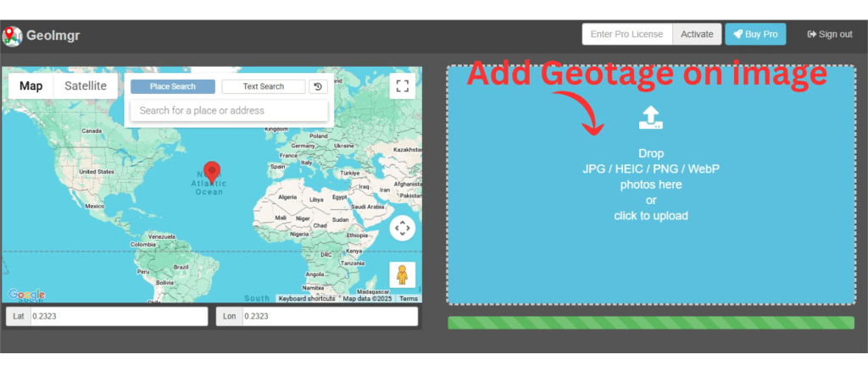The width and height of the screenshot is (868, 371).
Task: Click 'JPG / HEIC / PNG / WebP' text
Action: 651,169
